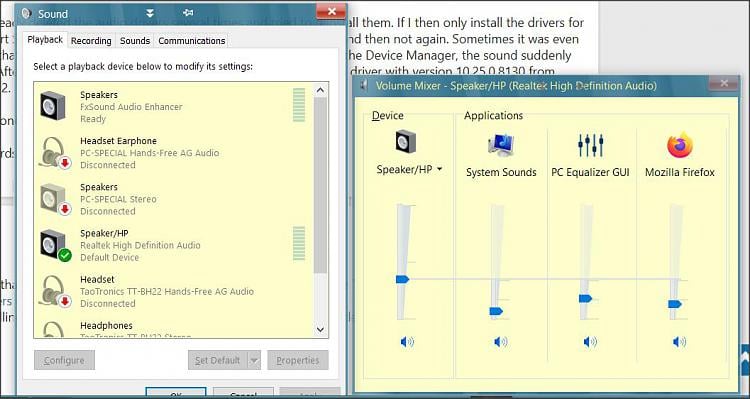Viewport: 750px width, 399px height.
Task: Click the Speaker/HP device icon in Volume Mixer
Action: tap(406, 142)
